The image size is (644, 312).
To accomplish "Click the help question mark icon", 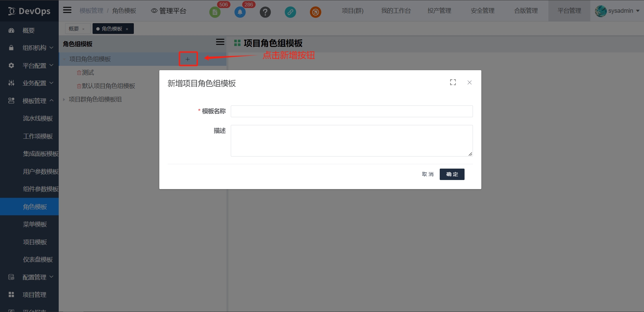I will 265,12.
